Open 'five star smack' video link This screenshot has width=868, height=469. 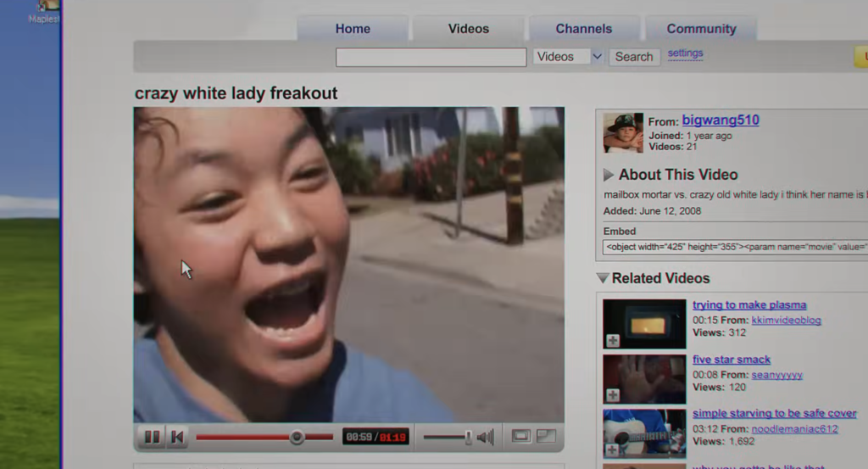pos(732,360)
